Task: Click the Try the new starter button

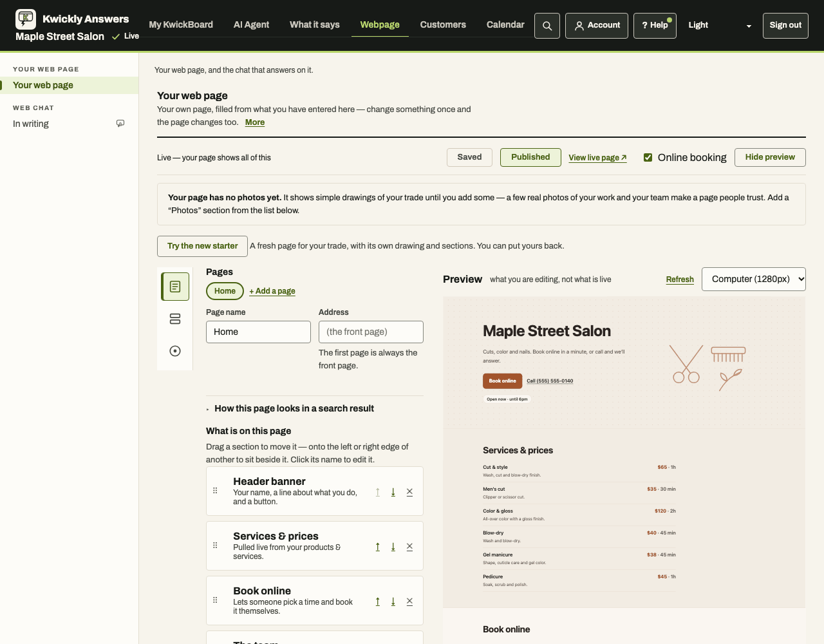Action: click(x=202, y=246)
